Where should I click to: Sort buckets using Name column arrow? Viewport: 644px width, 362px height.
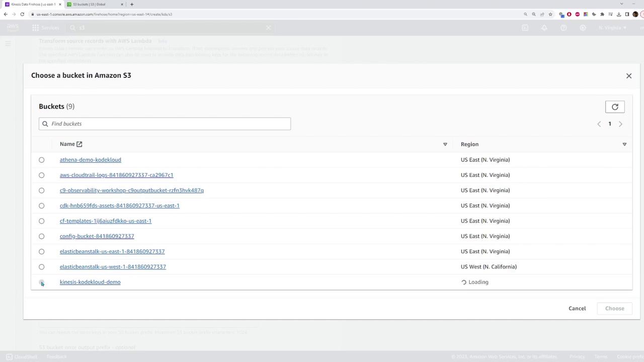click(x=445, y=144)
